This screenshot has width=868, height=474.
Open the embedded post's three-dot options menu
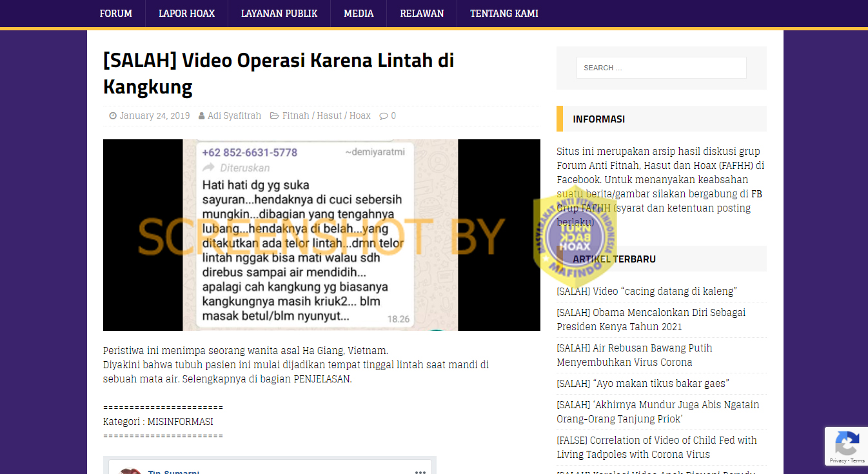pyautogui.click(x=420, y=471)
